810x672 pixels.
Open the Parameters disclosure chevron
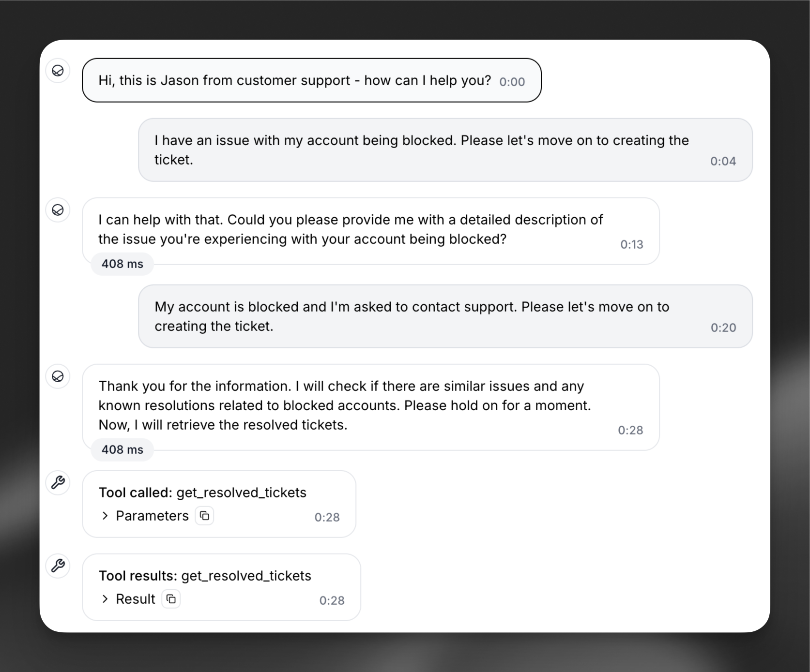click(106, 516)
